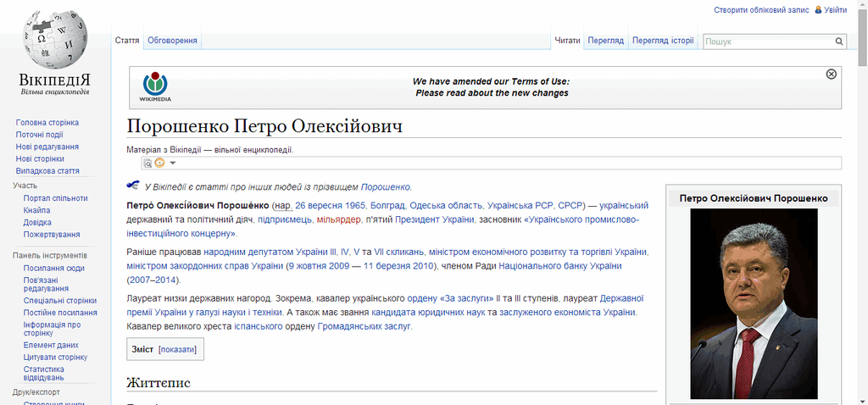
Task: Open the Одеська область link
Action: [446, 206]
